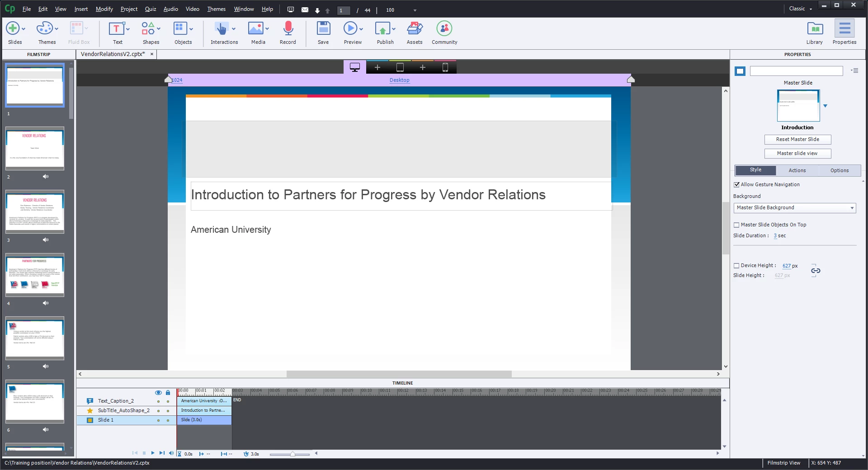Play the timeline
This screenshot has height=470, width=868.
coord(153,453)
